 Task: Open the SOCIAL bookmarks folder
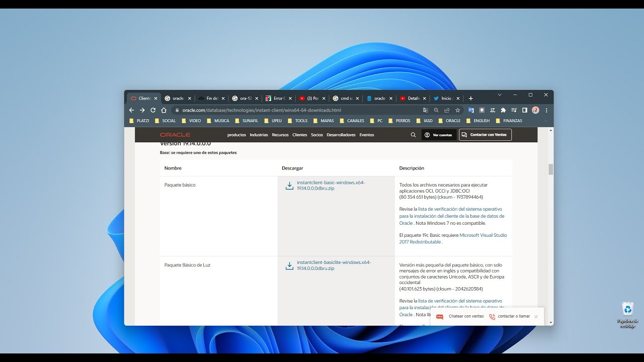coord(166,121)
